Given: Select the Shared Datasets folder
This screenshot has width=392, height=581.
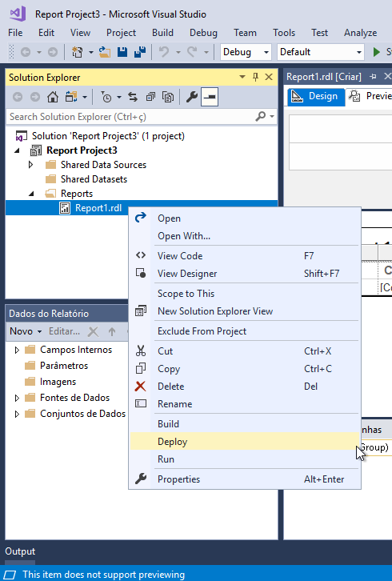Looking at the screenshot, I should (94, 179).
